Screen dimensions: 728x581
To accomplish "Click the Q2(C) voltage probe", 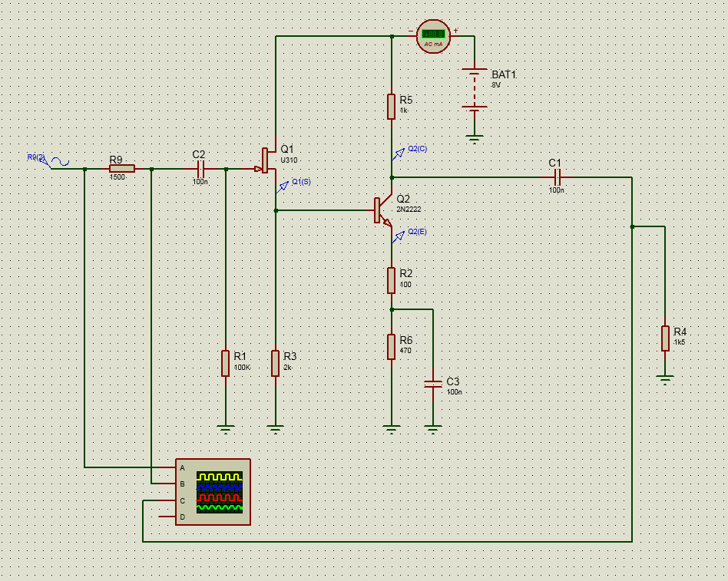I will pyautogui.click(x=409, y=152).
